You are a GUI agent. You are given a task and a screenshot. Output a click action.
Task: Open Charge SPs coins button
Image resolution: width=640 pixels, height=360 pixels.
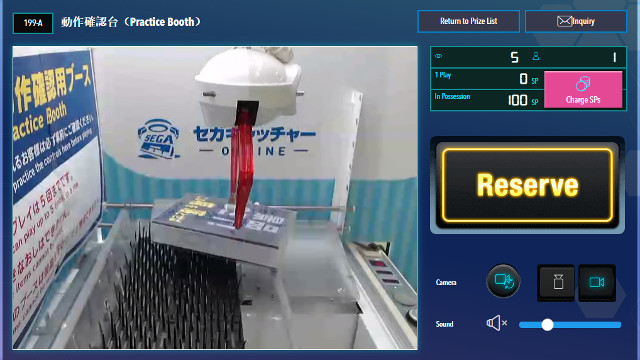coord(583,89)
